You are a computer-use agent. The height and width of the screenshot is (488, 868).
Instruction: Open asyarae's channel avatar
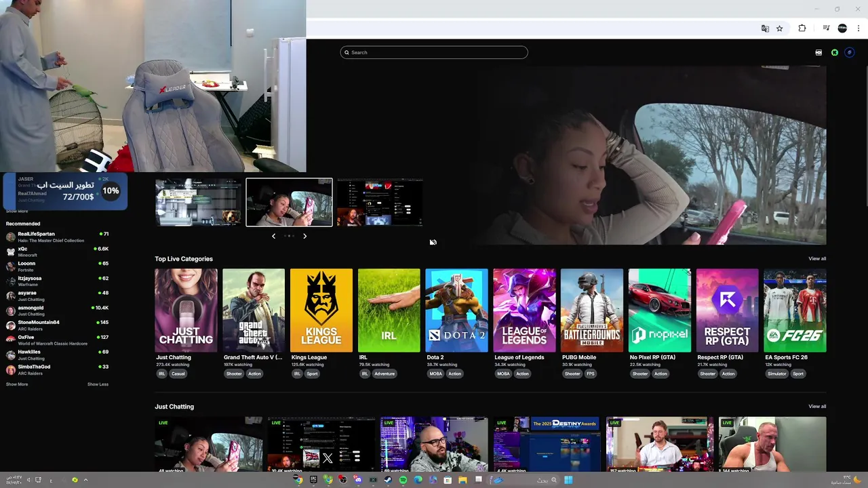[x=10, y=296]
